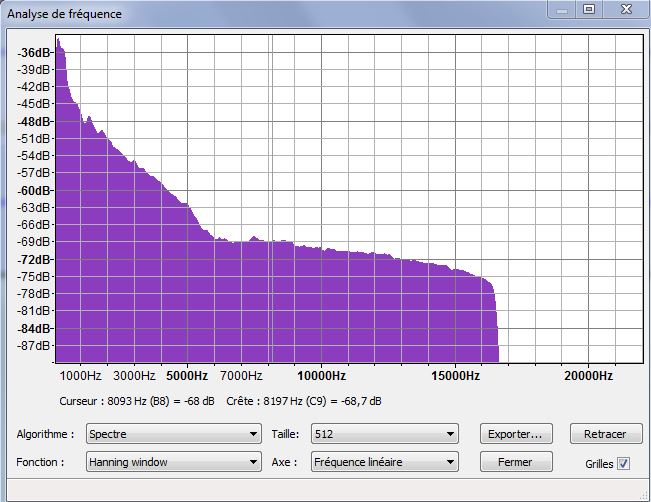This screenshot has width=651, height=502.
Task: Uncheck the Grilles checkbox
Action: [x=624, y=463]
